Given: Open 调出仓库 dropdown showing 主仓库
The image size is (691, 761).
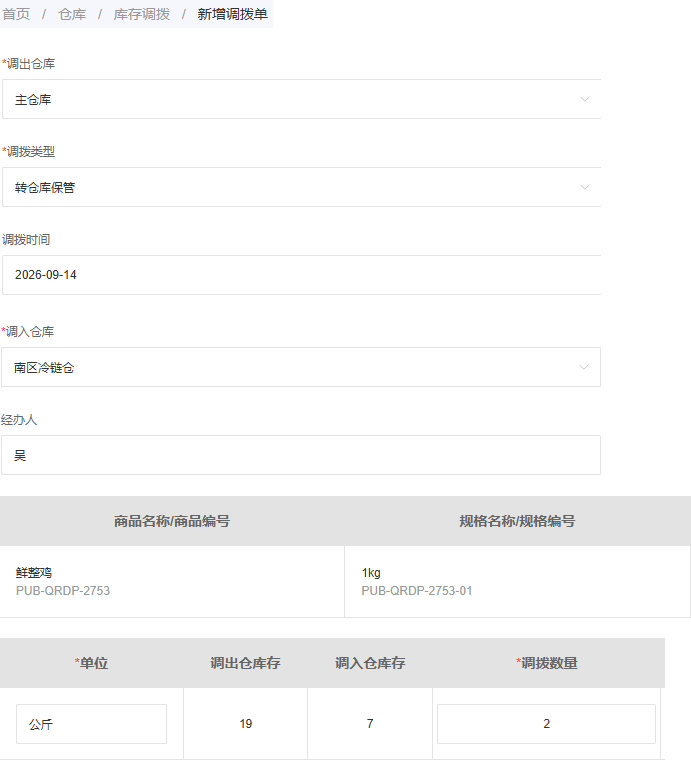Looking at the screenshot, I should (x=301, y=99).
